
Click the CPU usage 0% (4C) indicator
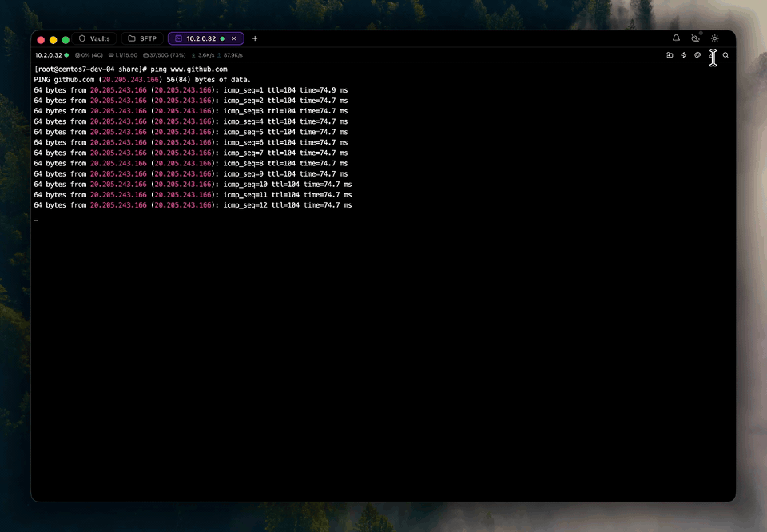[x=89, y=55]
